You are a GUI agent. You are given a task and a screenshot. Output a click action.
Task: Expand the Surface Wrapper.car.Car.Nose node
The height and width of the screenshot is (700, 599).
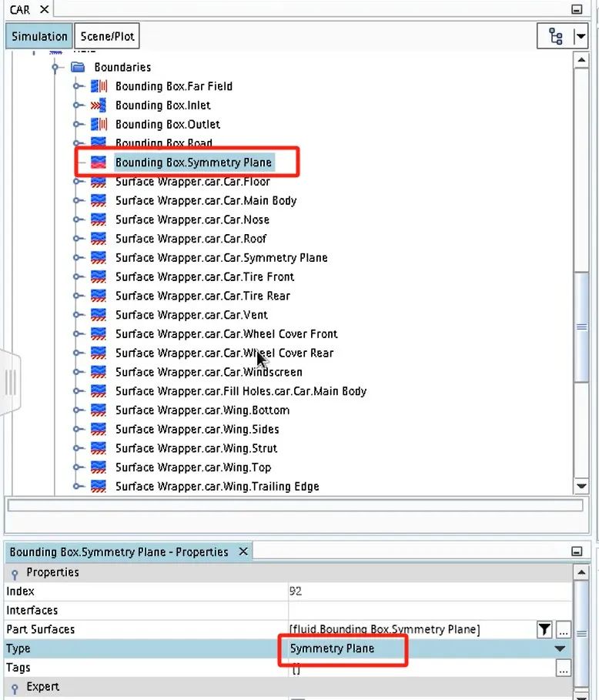tap(77, 219)
